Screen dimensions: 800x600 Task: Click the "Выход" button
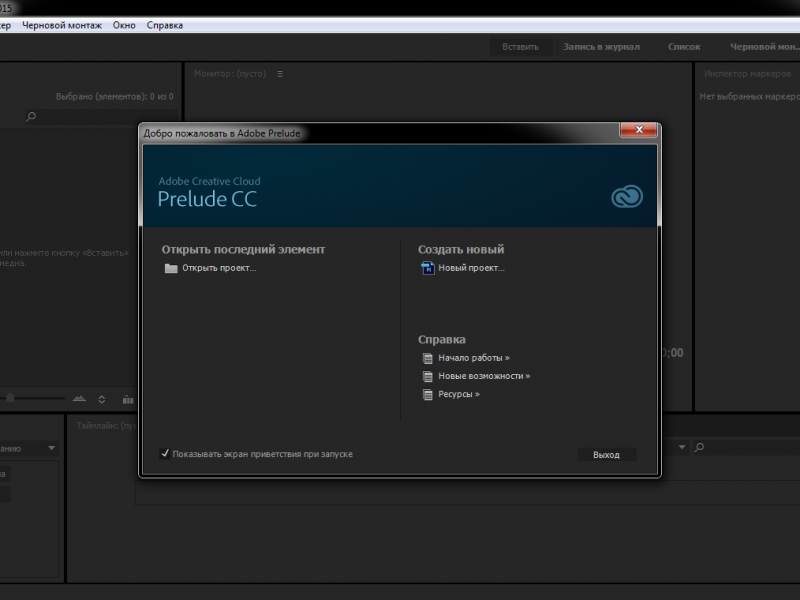point(606,455)
